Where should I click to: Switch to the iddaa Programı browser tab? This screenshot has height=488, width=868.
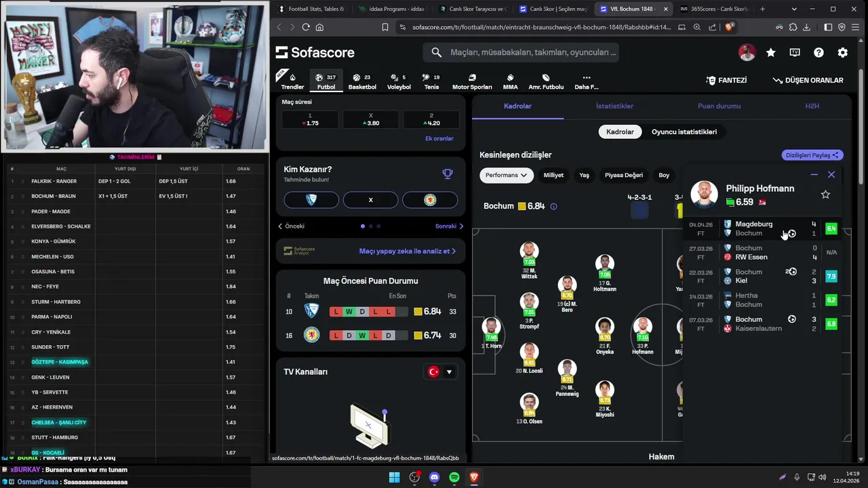(393, 9)
